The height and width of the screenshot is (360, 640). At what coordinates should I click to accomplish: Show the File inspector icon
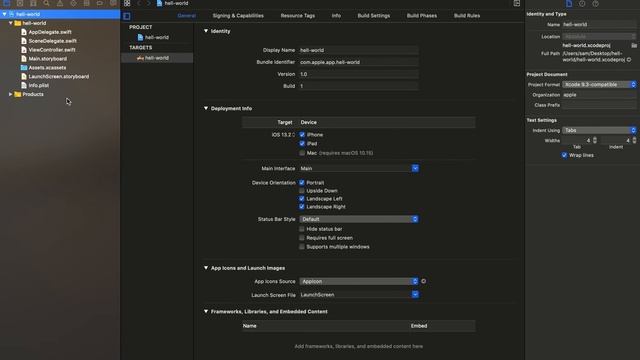569,4
